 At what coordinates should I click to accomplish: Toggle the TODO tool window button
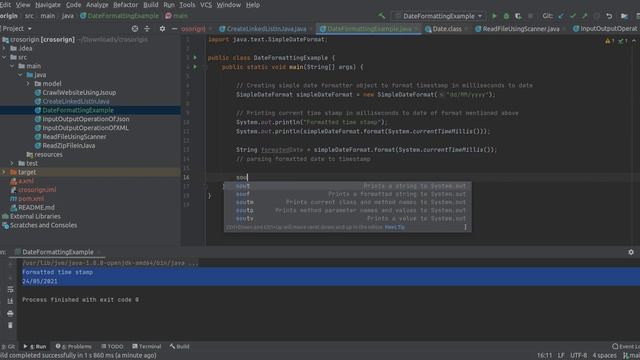tap(112, 347)
